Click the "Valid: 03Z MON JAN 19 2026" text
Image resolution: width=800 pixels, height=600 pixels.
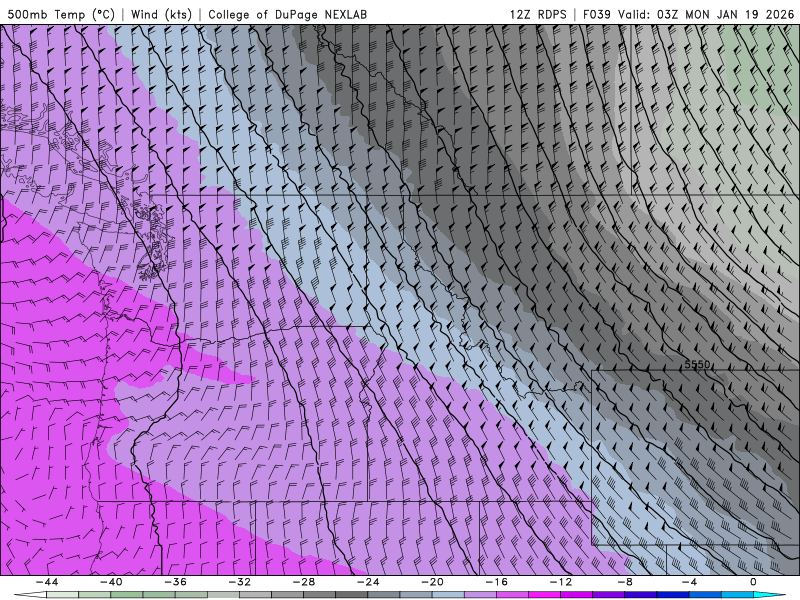[x=706, y=14]
